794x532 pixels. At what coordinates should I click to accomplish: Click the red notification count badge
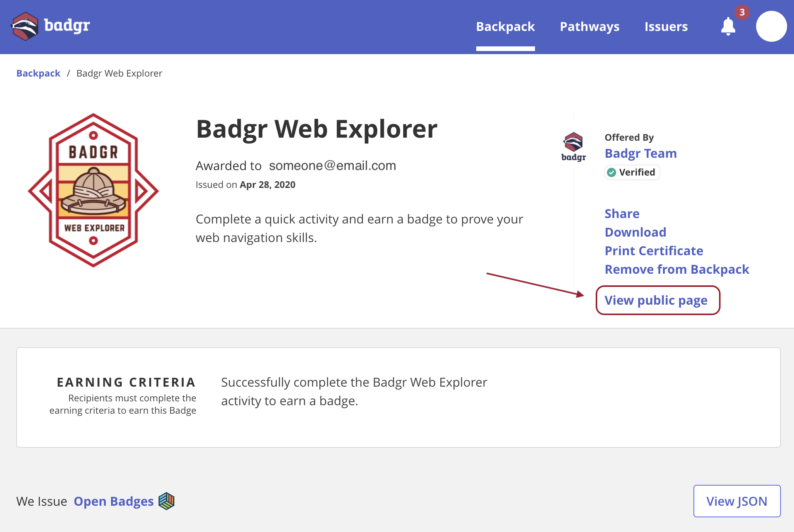(x=742, y=12)
